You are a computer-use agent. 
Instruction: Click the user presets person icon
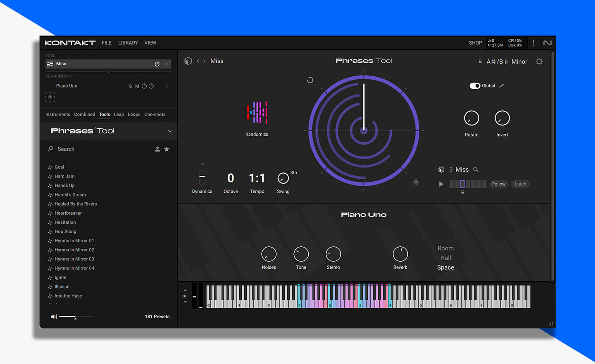click(x=157, y=149)
